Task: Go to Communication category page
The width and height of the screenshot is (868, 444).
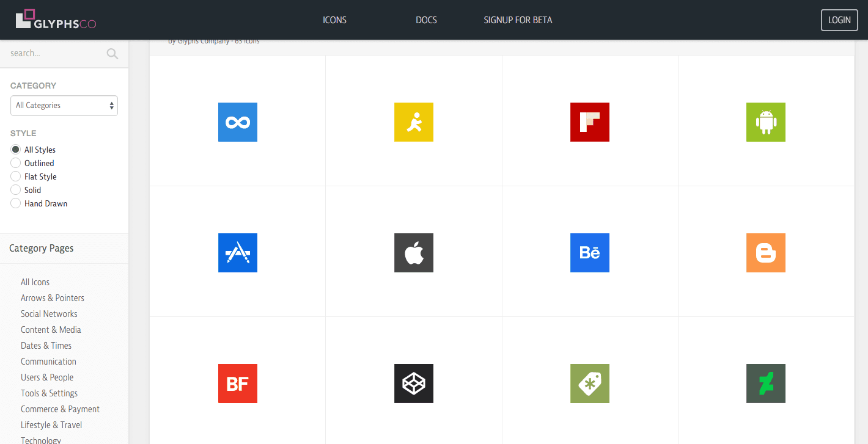Action: point(48,362)
